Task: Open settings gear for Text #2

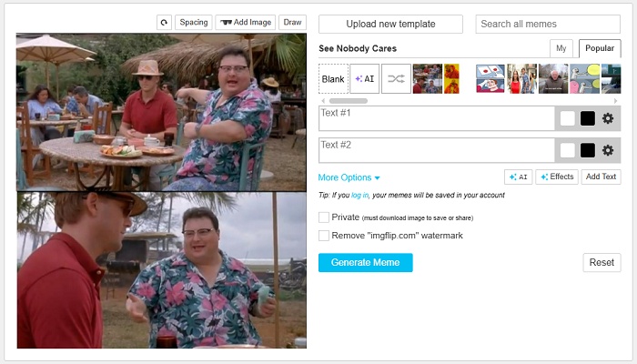Action: click(608, 150)
